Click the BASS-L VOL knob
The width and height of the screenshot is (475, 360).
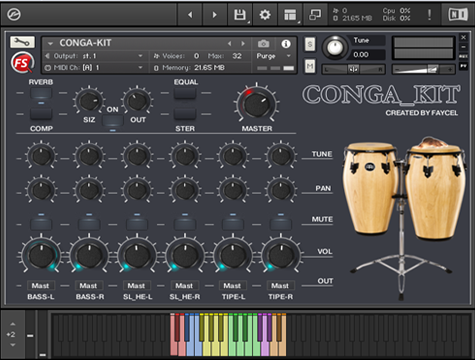point(41,255)
